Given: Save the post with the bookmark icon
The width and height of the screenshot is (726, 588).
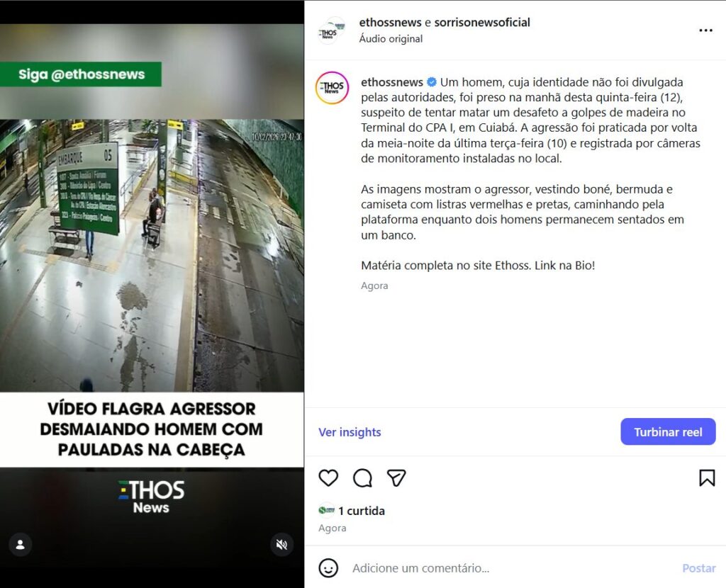Looking at the screenshot, I should (707, 478).
